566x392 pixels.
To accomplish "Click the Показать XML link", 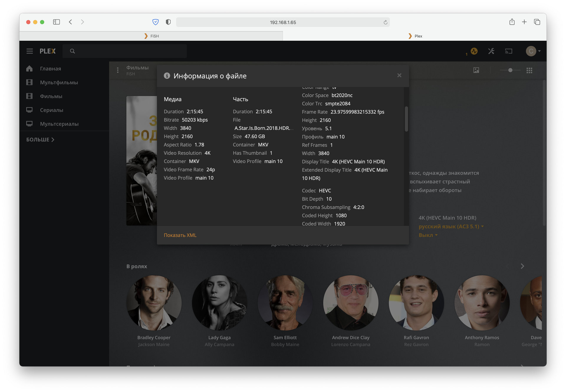I will click(180, 235).
